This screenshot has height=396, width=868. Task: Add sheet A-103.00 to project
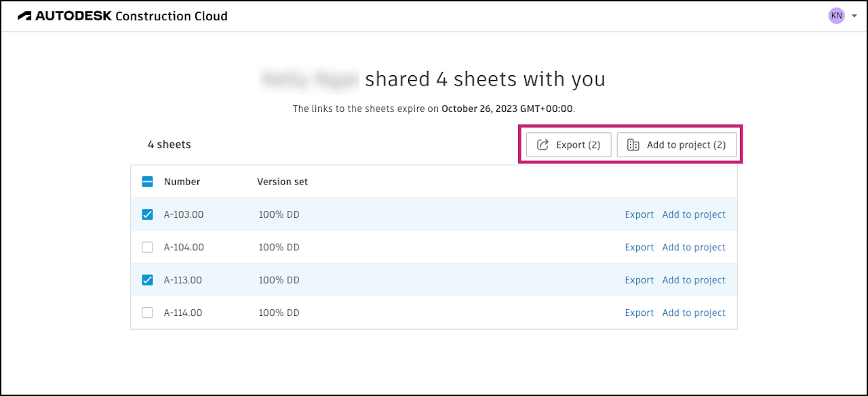click(694, 214)
